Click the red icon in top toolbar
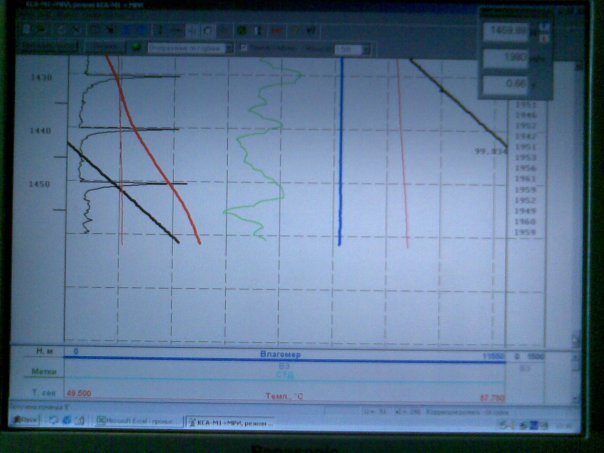The width and height of the screenshot is (604, 453). (276, 31)
